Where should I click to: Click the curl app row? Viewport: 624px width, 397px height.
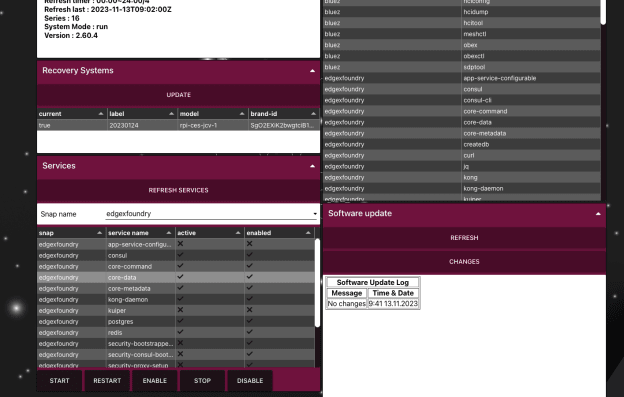(462, 156)
